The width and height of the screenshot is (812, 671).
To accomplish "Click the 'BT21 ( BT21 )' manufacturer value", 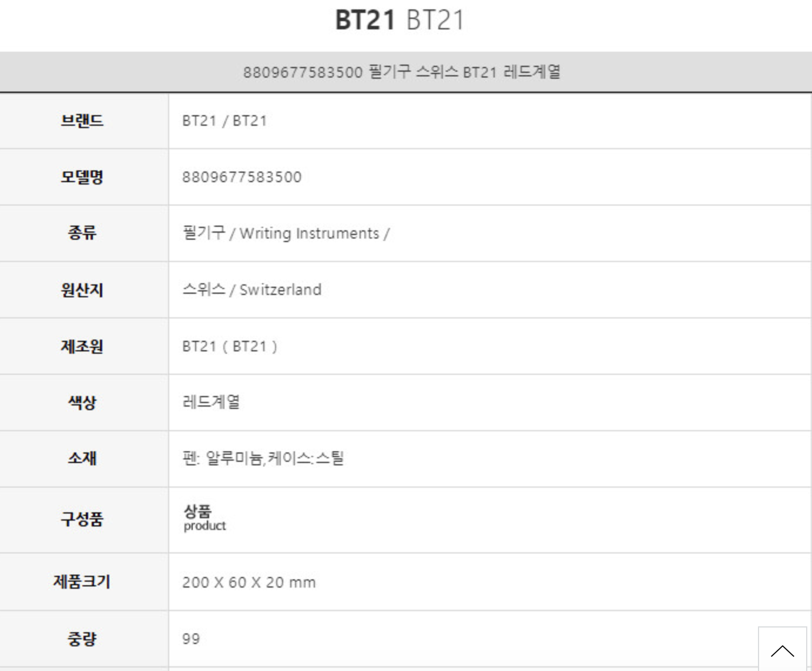I will [230, 347].
